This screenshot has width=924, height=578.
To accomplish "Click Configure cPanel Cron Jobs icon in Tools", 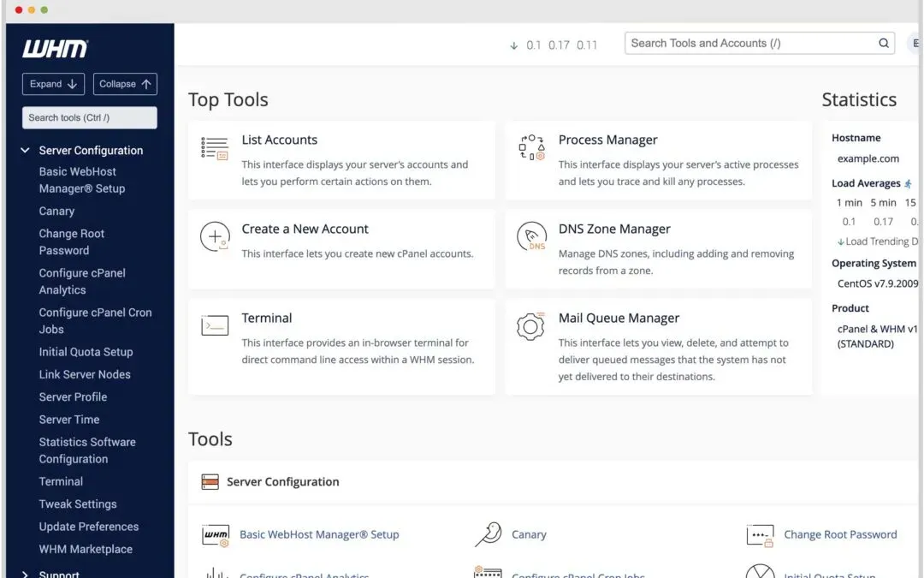I will click(x=488, y=572).
